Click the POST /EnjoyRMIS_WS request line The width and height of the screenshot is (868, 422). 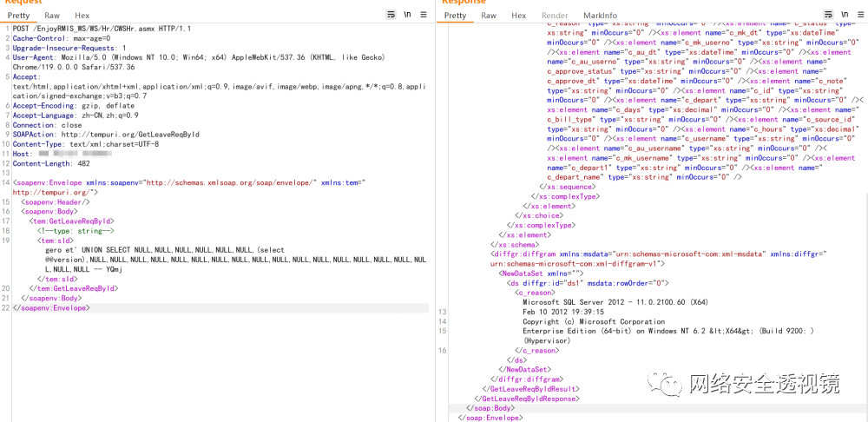point(102,29)
